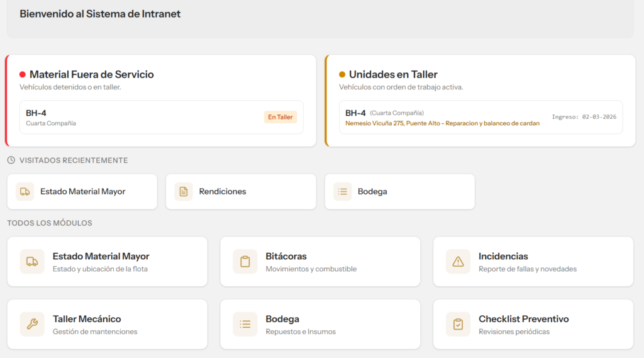Image resolution: width=644 pixels, height=358 pixels.
Task: Open Rendiciones from recently visited
Action: point(223,192)
